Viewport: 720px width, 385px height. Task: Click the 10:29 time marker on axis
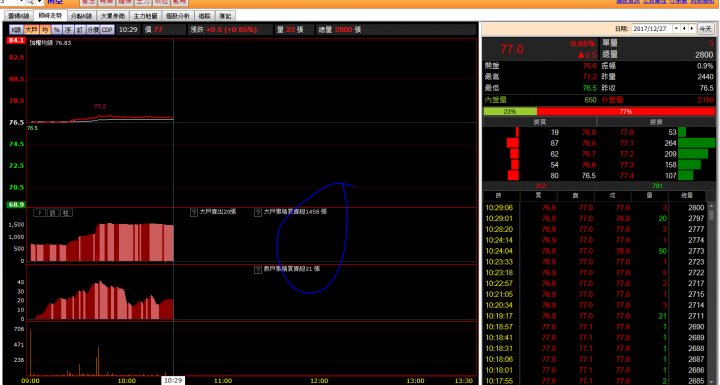pyautogui.click(x=173, y=380)
